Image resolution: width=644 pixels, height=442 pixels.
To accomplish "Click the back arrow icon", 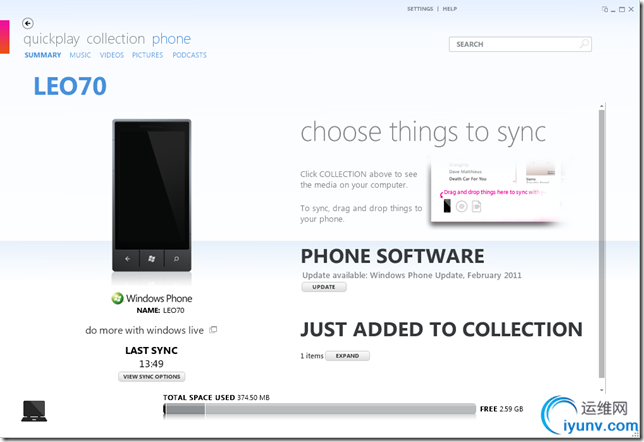I will [x=28, y=23].
